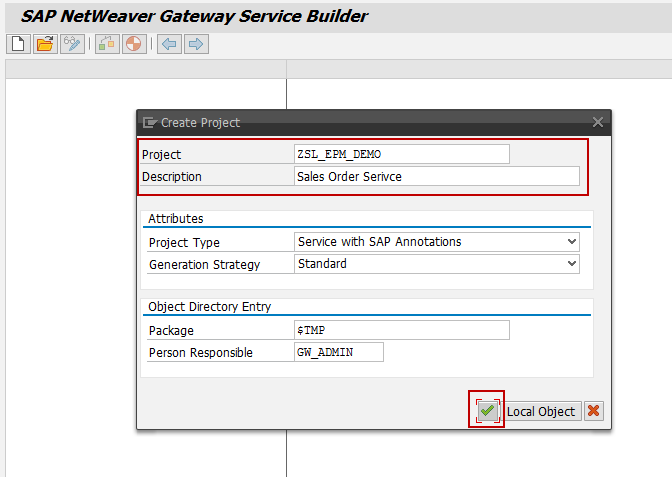This screenshot has width=672, height=477.
Task: Toggle Display/Change mode with glasses-pencil icon
Action: [x=72, y=44]
